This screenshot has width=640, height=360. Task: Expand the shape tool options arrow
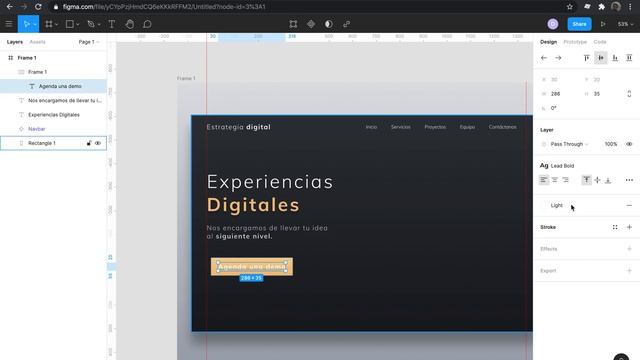coord(78,24)
